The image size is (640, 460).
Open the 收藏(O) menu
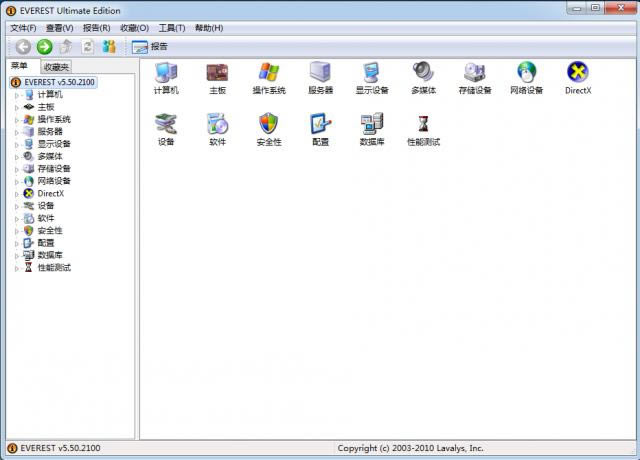(134, 28)
